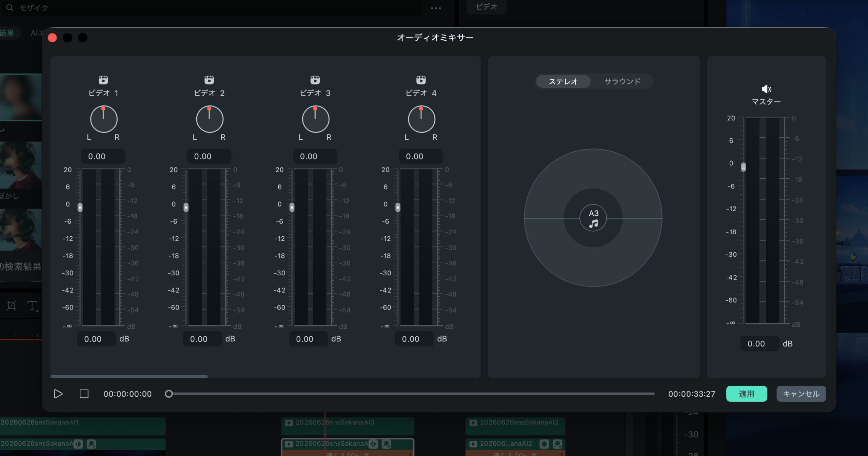The width and height of the screenshot is (868, 456).
Task: Click the horizontal track scrollbar in mixer
Action: 129,376
